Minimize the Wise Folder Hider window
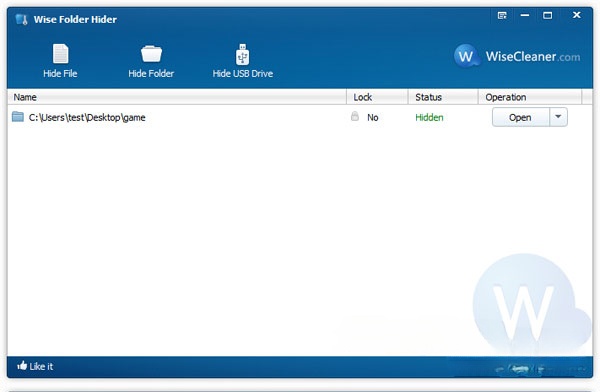 pos(525,15)
